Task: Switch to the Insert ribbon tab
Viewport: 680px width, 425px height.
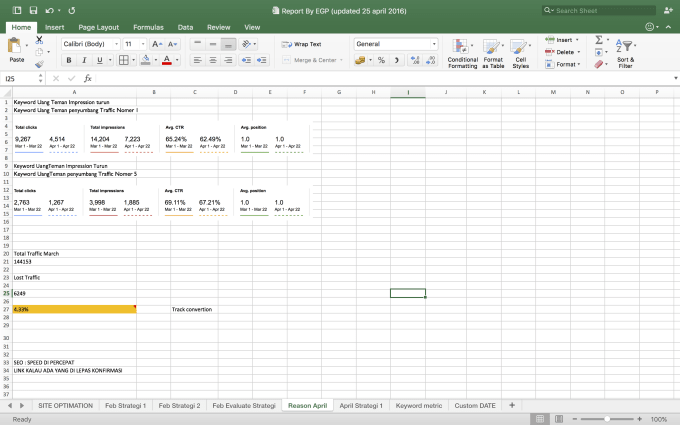Action: (x=54, y=27)
